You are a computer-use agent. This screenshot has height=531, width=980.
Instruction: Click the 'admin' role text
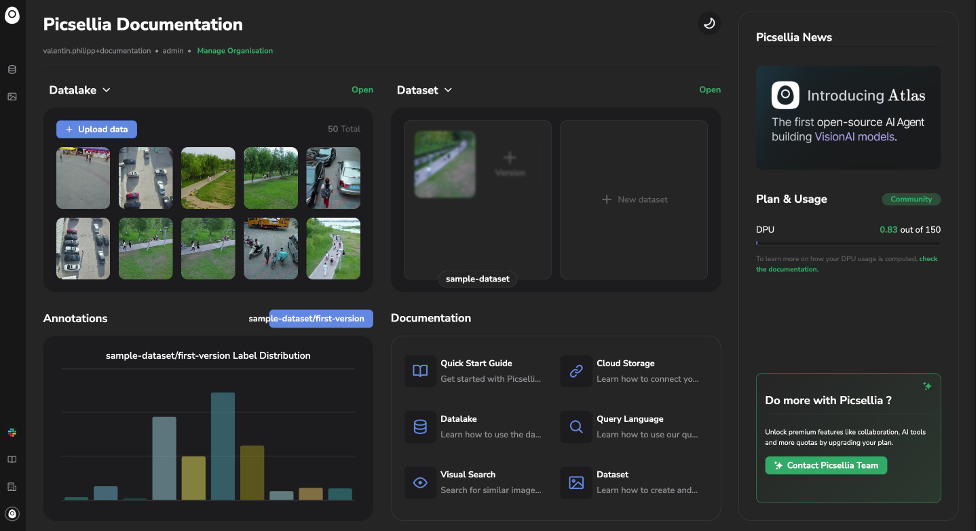[x=173, y=51]
